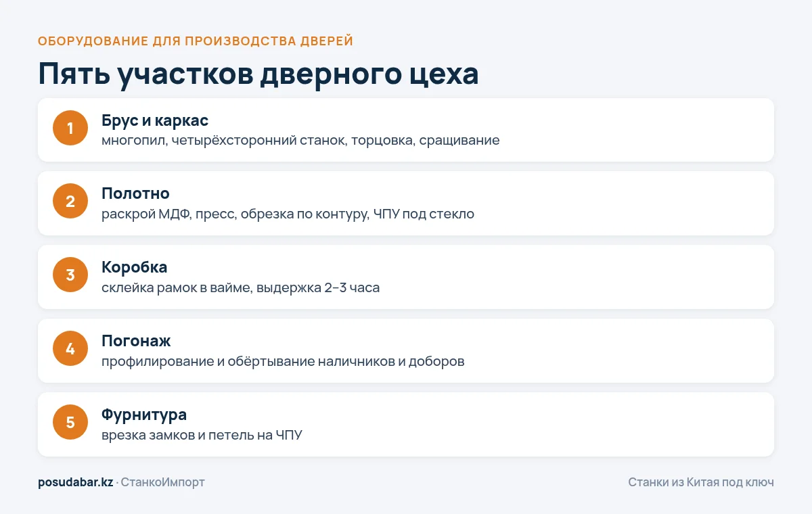Click the orange number 3 badge
The image size is (812, 514).
pyautogui.click(x=70, y=275)
